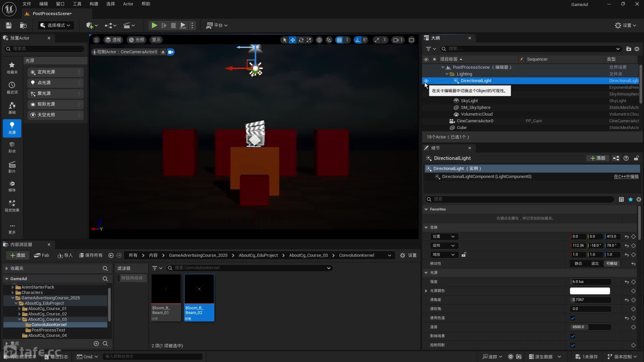Click the lock icon next to scale
644x362 pixels.
[464, 254]
